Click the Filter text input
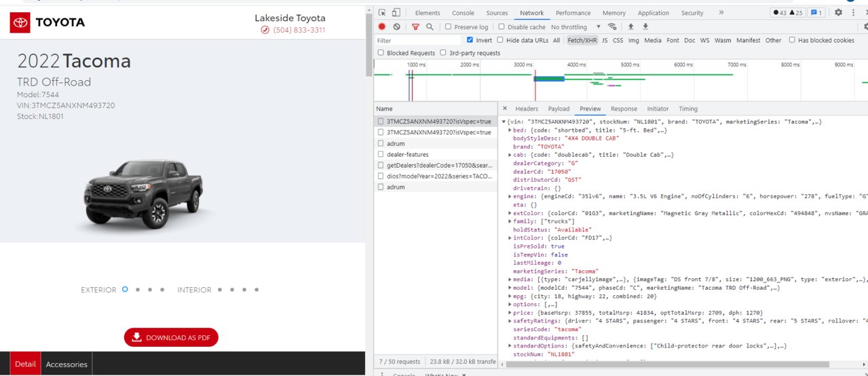Screen dimensions: 868x376 419,41
